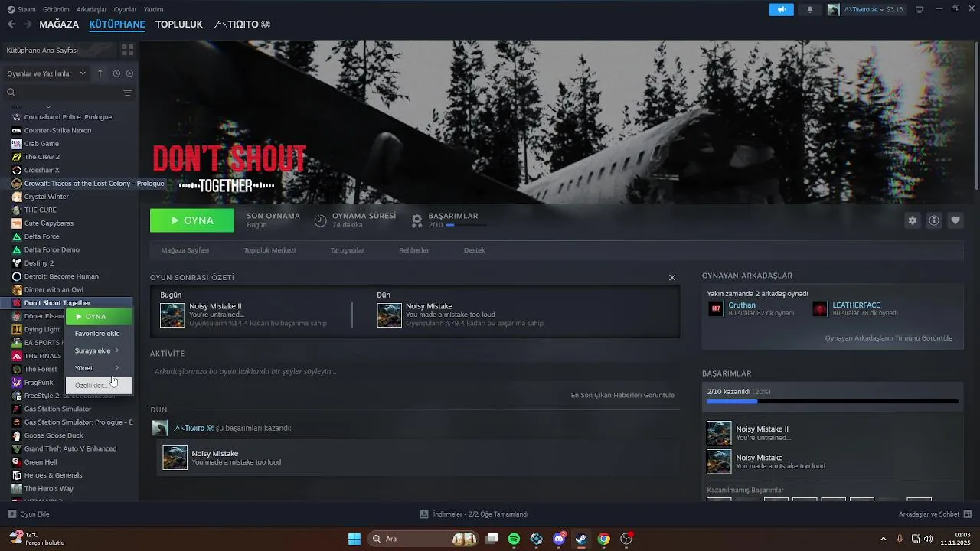Open the Yardım menu
Image resolution: width=980 pixels, height=551 pixels.
tap(154, 9)
